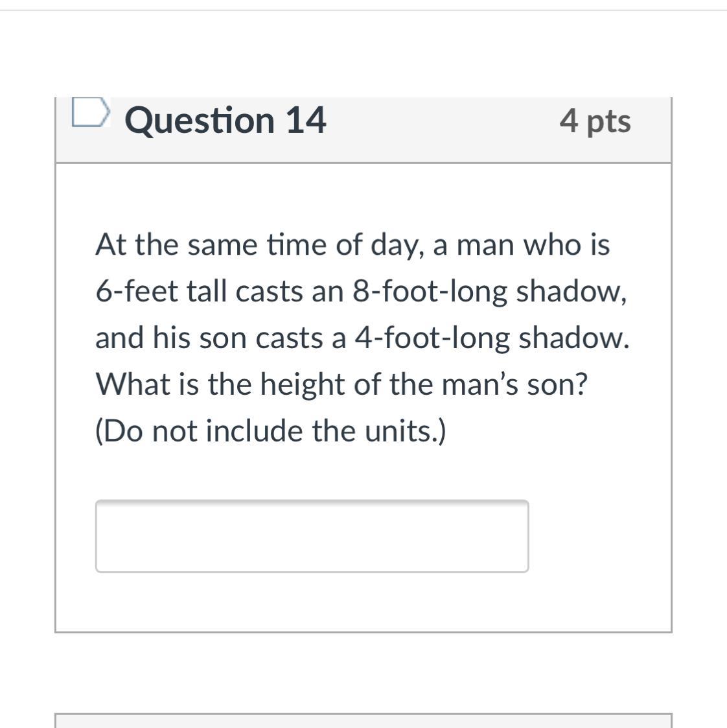
Task: Click the word 'Question' in the header
Action: point(200,121)
